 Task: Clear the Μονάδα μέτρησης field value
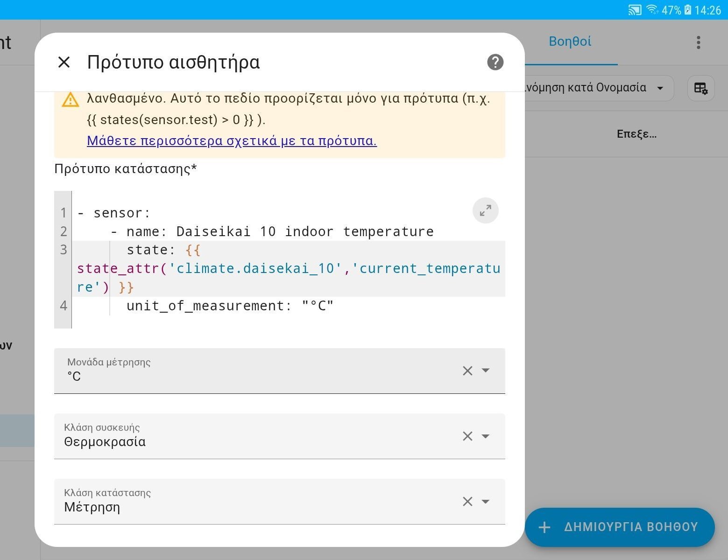(x=467, y=371)
